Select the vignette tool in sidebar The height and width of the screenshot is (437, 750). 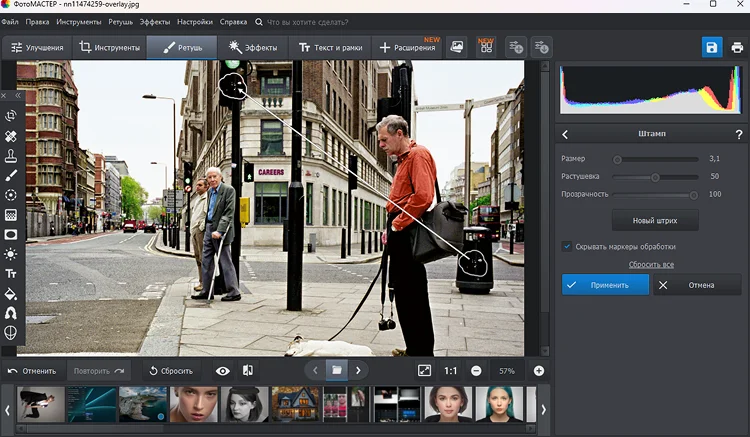11,234
